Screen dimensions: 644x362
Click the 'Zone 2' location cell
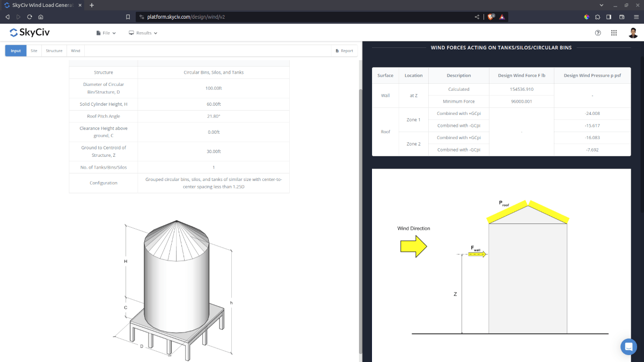[414, 144]
